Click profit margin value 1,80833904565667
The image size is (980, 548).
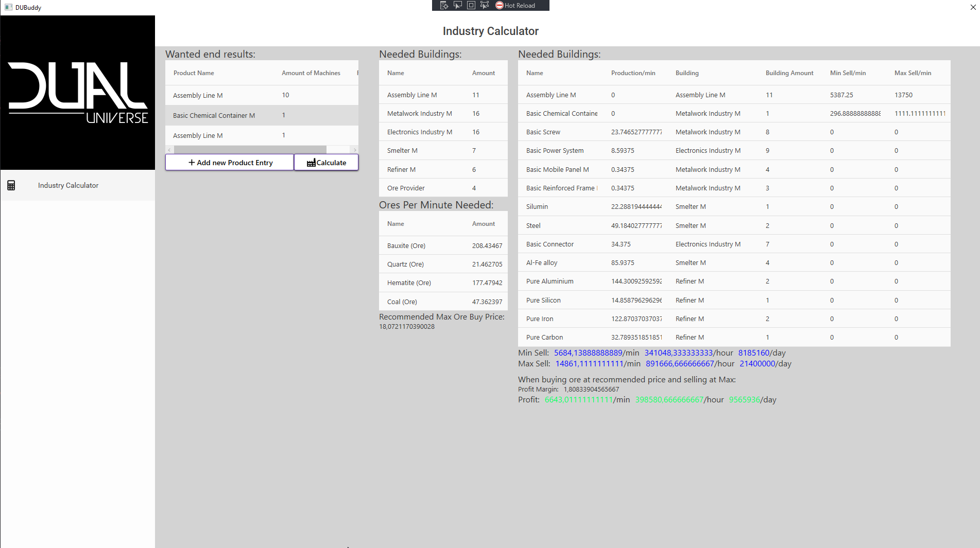[591, 390]
